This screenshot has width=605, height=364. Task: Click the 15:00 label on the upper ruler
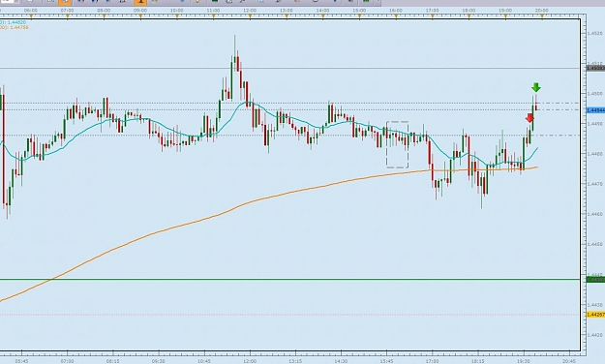[359, 11]
